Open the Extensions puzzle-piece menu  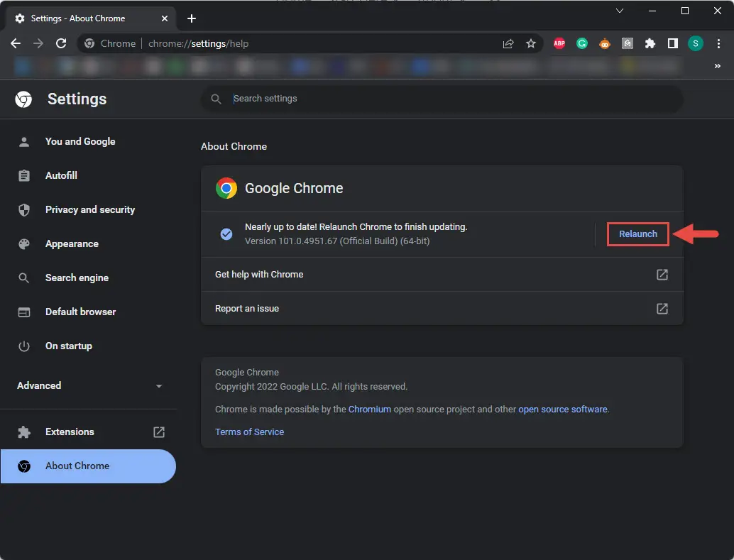point(650,43)
